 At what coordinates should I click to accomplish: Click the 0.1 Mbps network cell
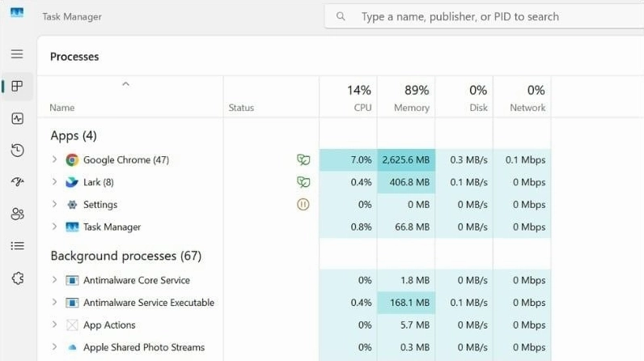[x=522, y=159]
